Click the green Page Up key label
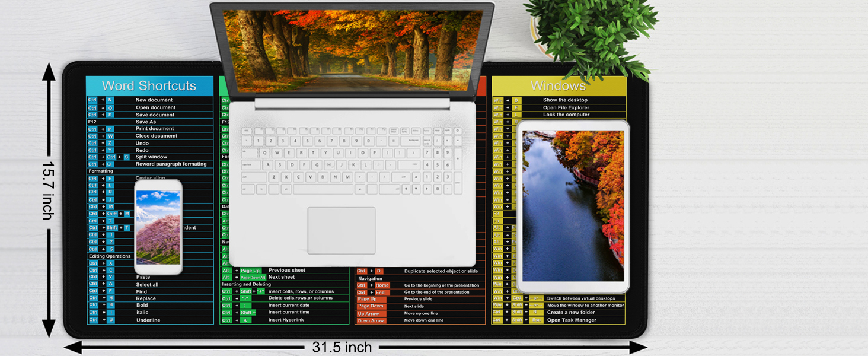The image size is (868, 356). coord(250,271)
